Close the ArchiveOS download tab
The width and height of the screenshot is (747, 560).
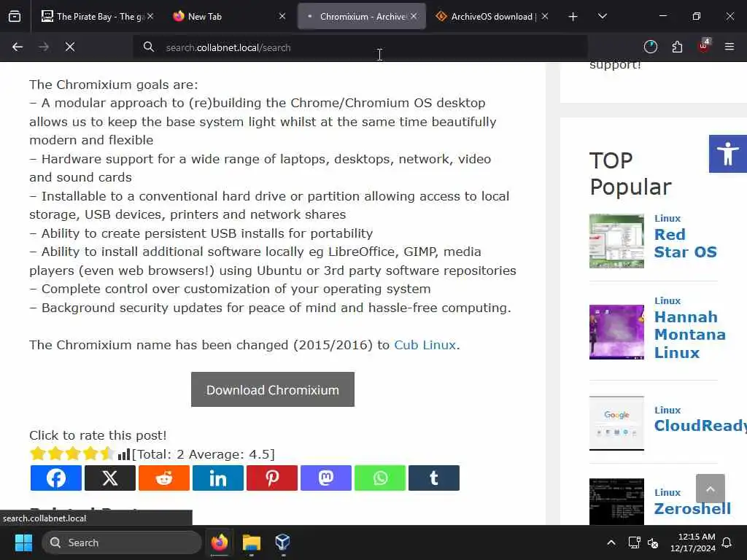pos(544,16)
